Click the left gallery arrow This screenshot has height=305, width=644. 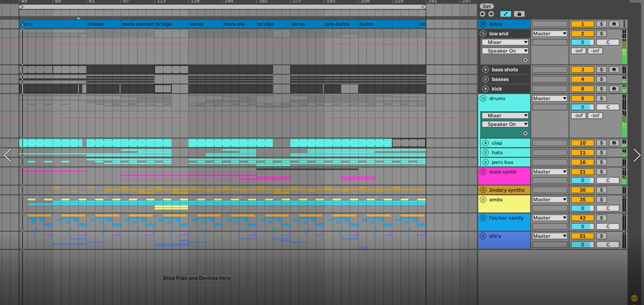[x=7, y=155]
